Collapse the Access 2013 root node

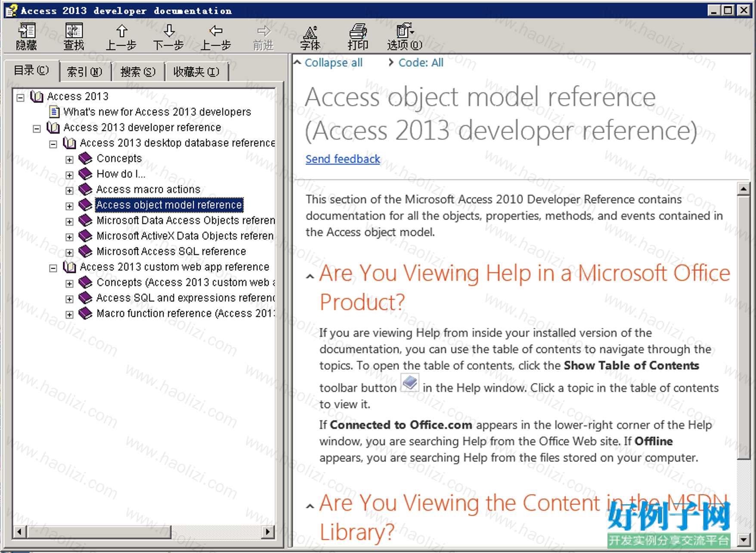(20, 98)
